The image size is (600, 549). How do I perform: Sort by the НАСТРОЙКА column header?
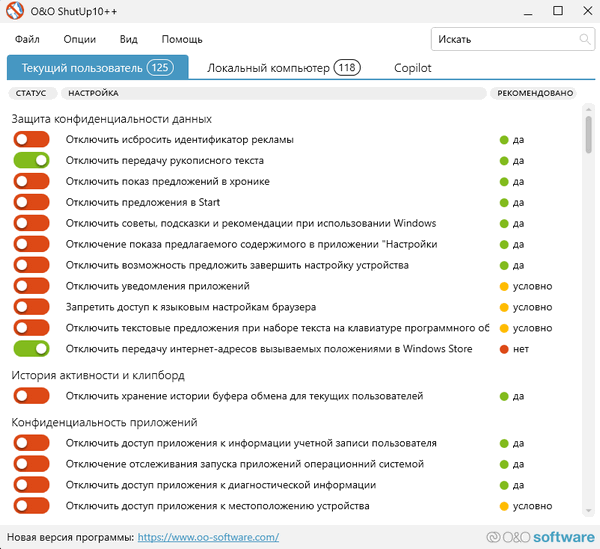click(274, 93)
